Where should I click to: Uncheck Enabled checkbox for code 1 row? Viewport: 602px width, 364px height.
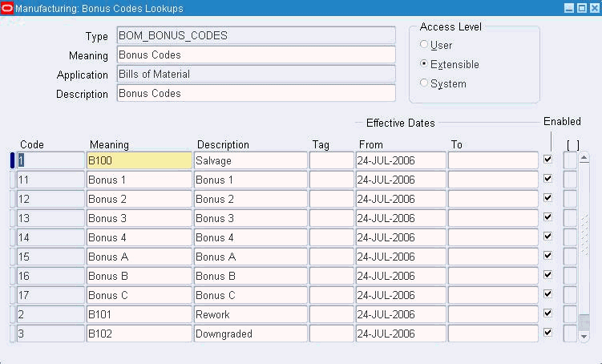tap(547, 160)
